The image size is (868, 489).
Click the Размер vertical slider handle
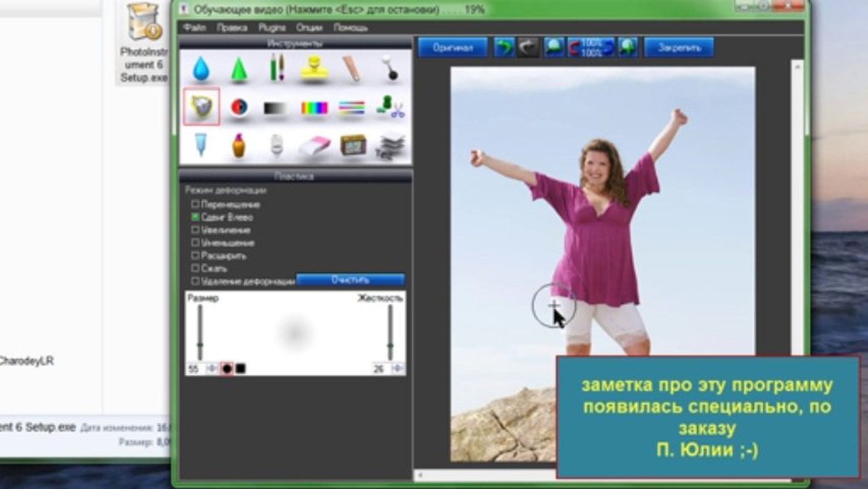(x=200, y=345)
